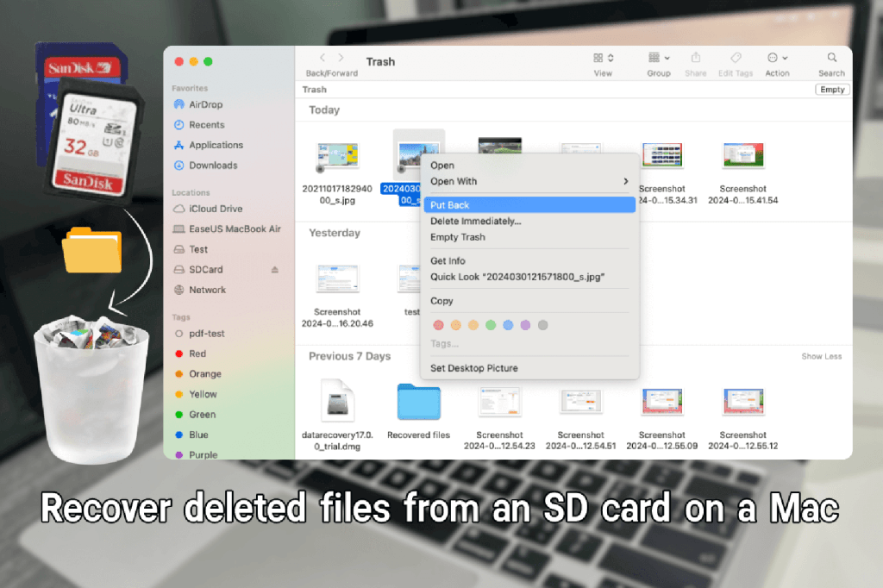
Task: Select EaseUS MacBook Air location
Action: [x=235, y=228]
